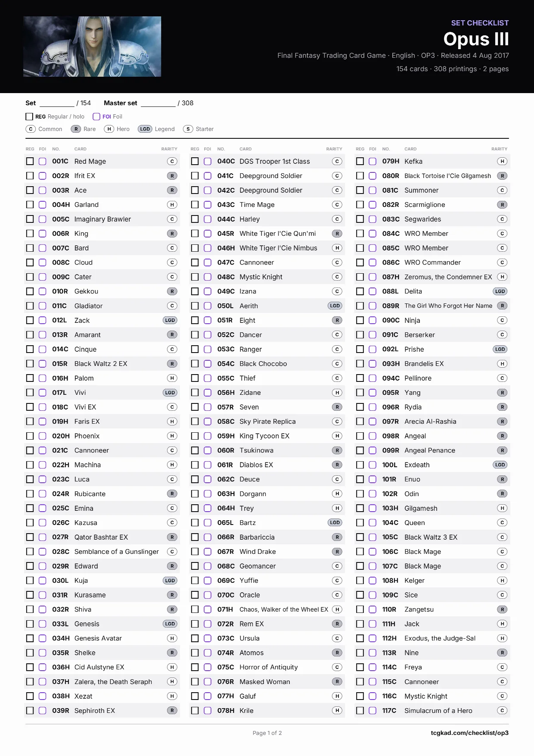534x756 pixels.
Task: Click the Rare badge beside Tsukinowa
Action: [337, 450]
